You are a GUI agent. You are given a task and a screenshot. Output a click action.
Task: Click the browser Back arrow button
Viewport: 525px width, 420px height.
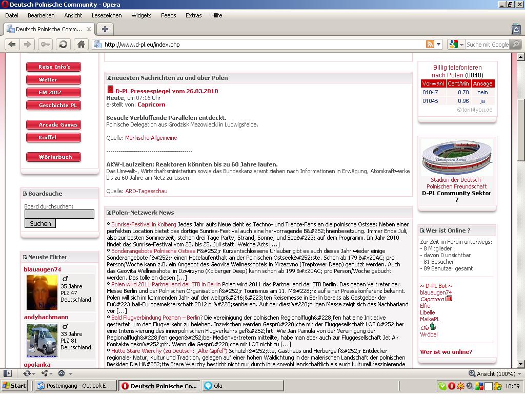(x=12, y=45)
